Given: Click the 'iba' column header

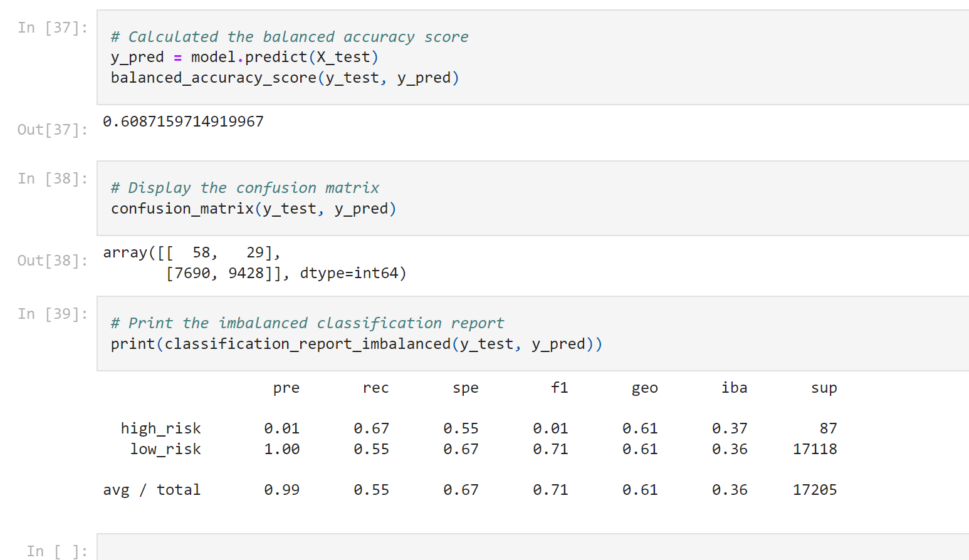Looking at the screenshot, I should (x=735, y=388).
